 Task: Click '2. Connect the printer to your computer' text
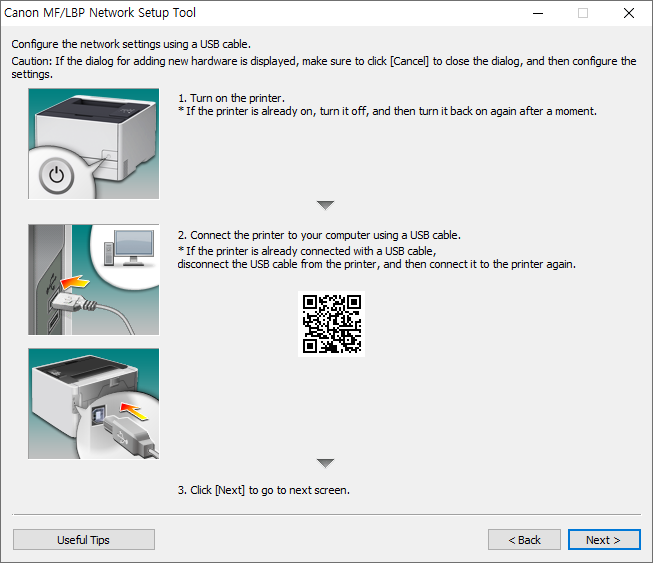[x=319, y=235]
